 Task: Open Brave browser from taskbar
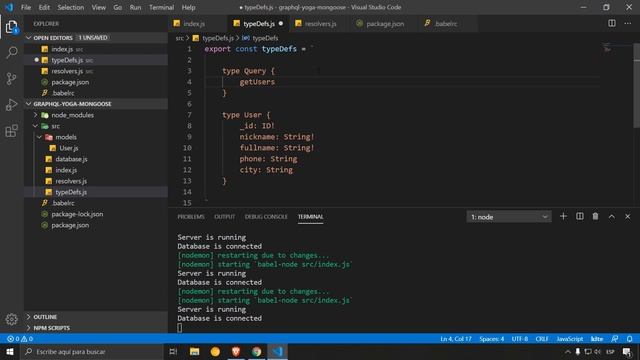coord(236,351)
